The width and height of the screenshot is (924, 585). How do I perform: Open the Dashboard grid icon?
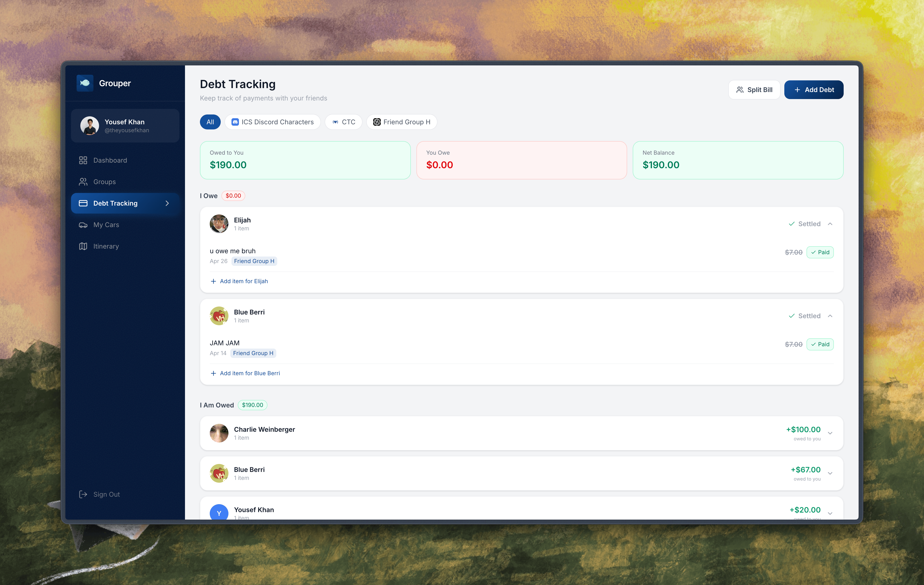pos(83,160)
